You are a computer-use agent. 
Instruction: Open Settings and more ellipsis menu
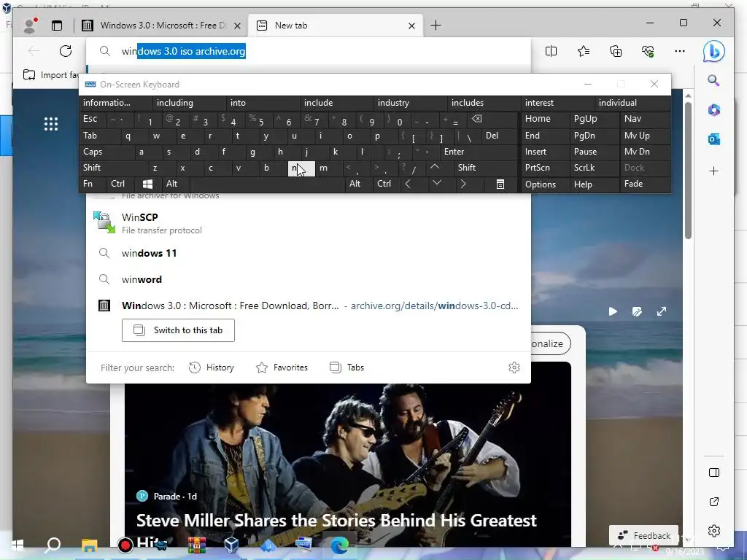coord(680,51)
